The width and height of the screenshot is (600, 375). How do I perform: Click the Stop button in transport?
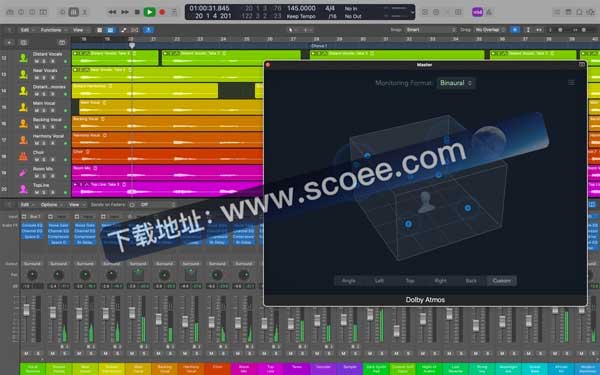pyautogui.click(x=137, y=12)
